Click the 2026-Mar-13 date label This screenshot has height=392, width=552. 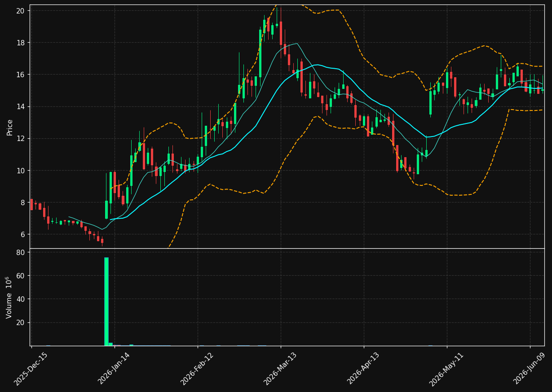click(280, 369)
